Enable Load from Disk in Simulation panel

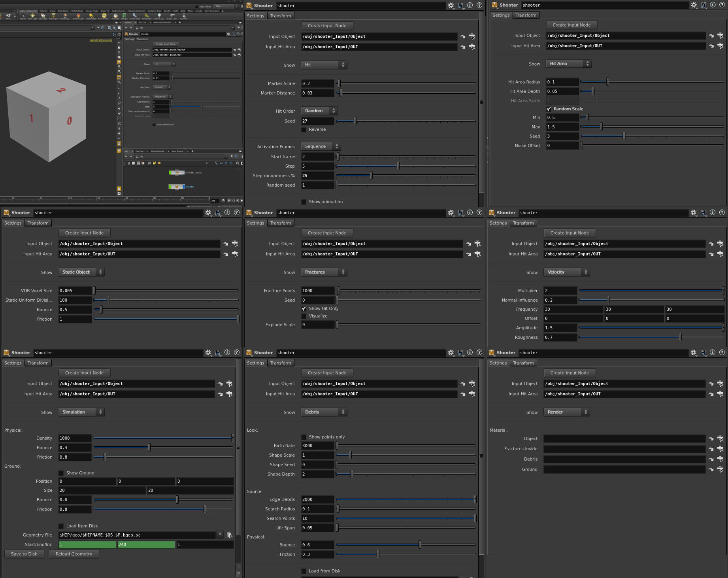(x=61, y=526)
